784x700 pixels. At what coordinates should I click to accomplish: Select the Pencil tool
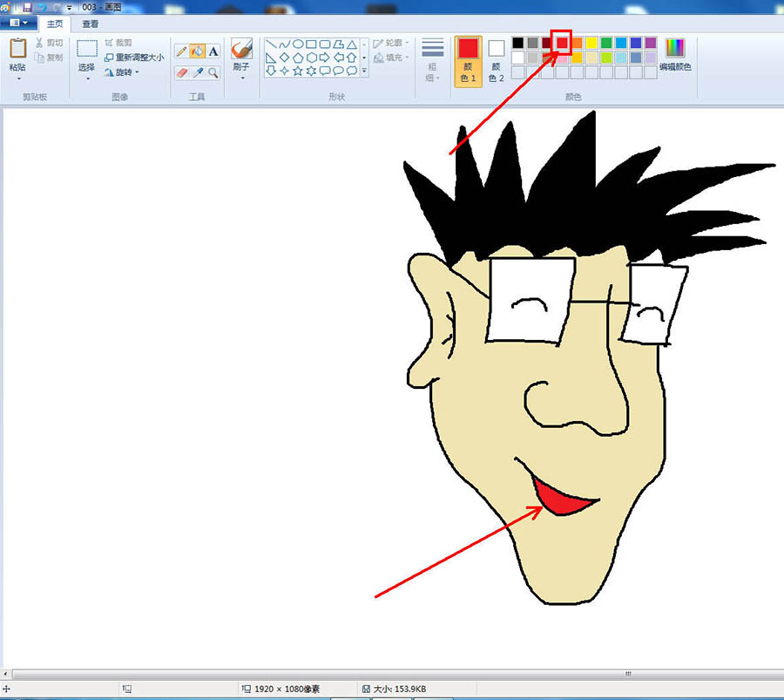point(181,51)
